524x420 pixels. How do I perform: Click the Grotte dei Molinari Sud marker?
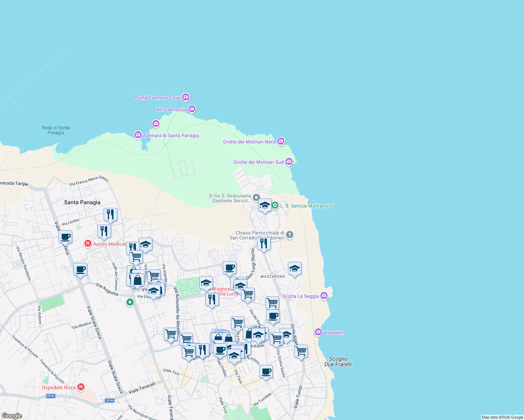pyautogui.click(x=289, y=162)
